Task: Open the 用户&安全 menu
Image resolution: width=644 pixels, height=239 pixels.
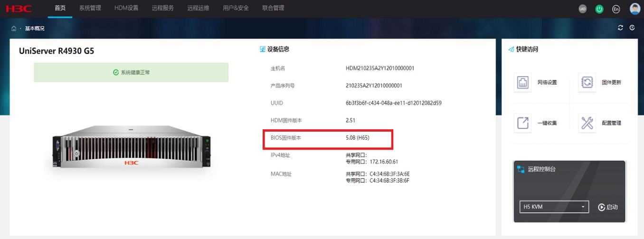Action: click(x=236, y=8)
